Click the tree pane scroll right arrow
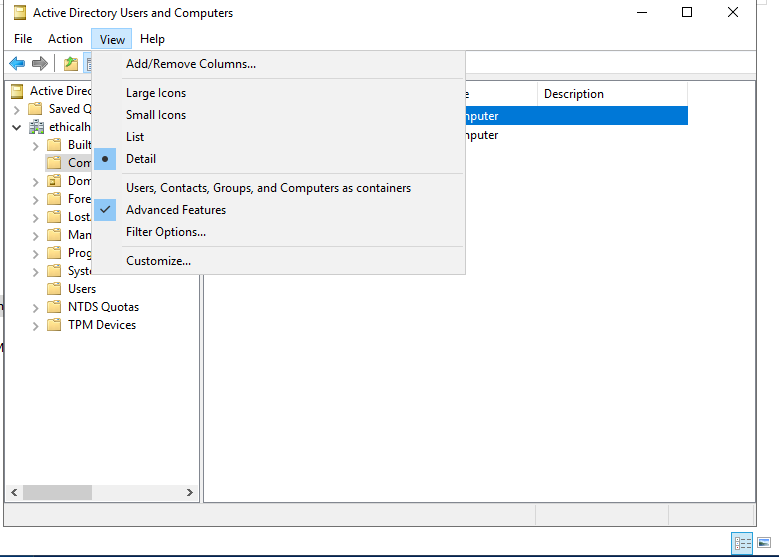779x557 pixels. tap(190, 492)
